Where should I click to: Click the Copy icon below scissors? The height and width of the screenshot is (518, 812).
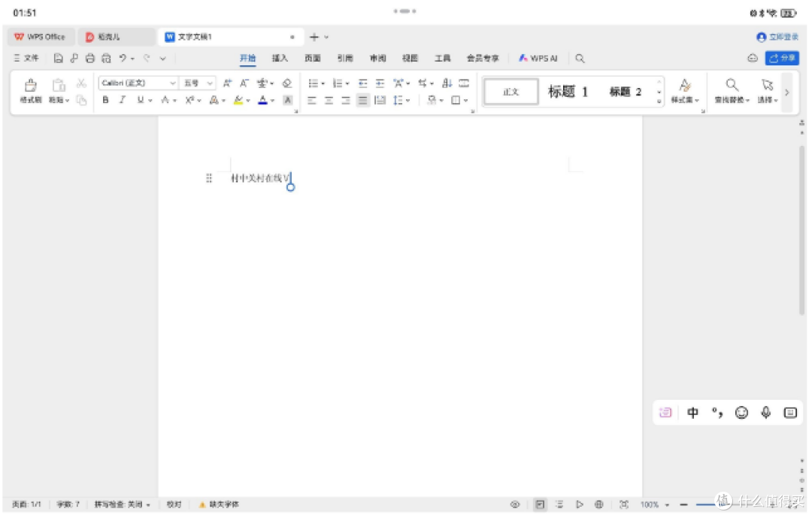[x=81, y=100]
